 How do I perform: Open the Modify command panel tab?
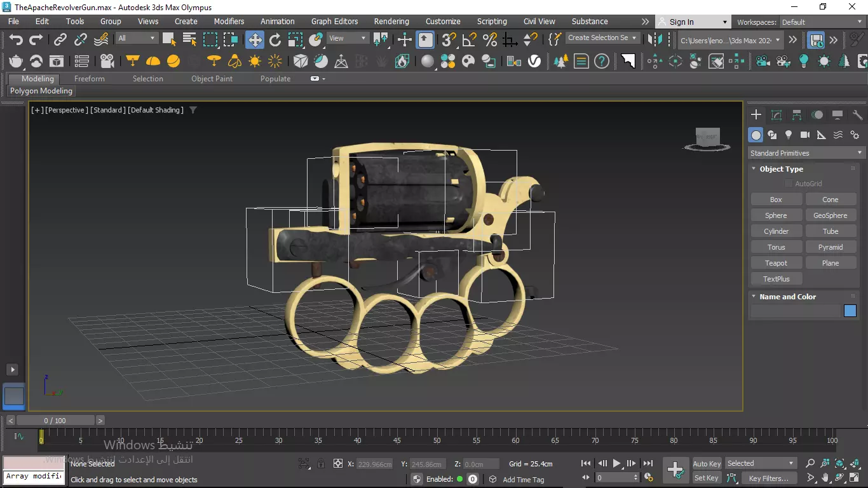click(x=776, y=115)
